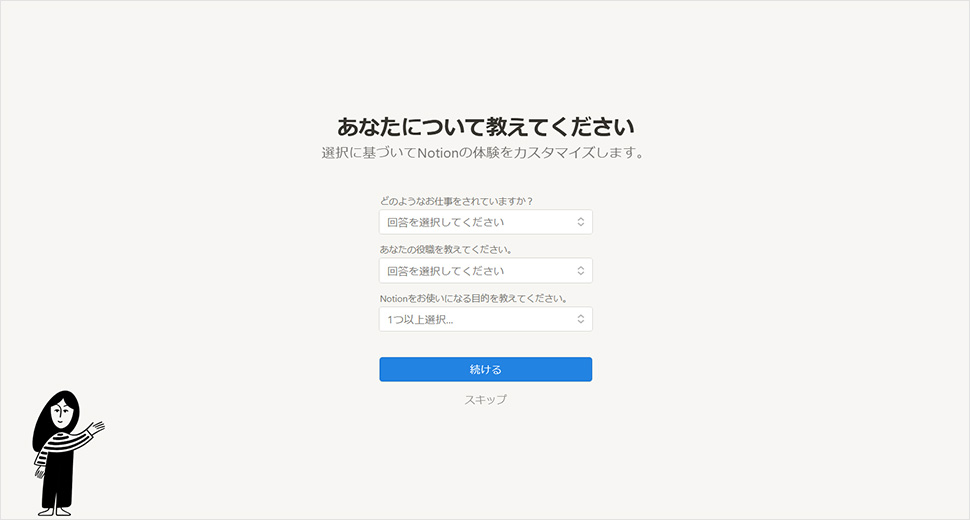The width and height of the screenshot is (970, 520).
Task: Click the heading 'あなたについて教えてください'
Action: click(x=486, y=127)
